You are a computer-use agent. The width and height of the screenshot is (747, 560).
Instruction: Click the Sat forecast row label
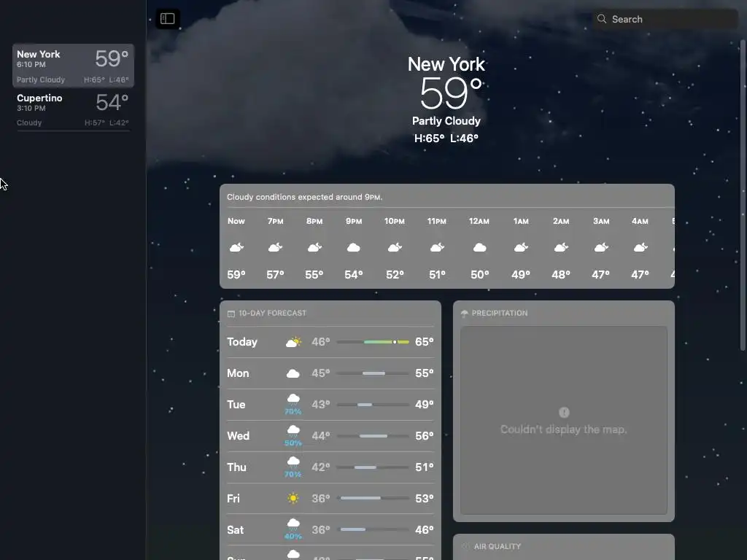pos(235,530)
